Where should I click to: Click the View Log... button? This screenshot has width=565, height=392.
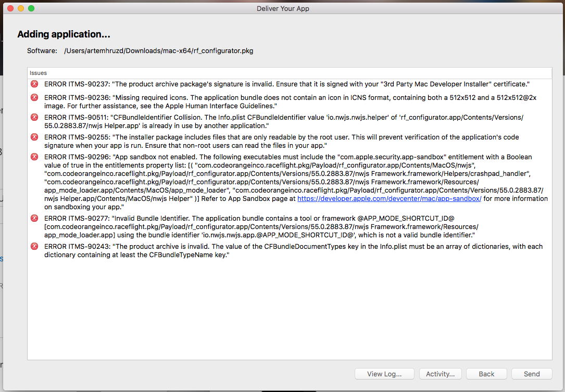(384, 374)
